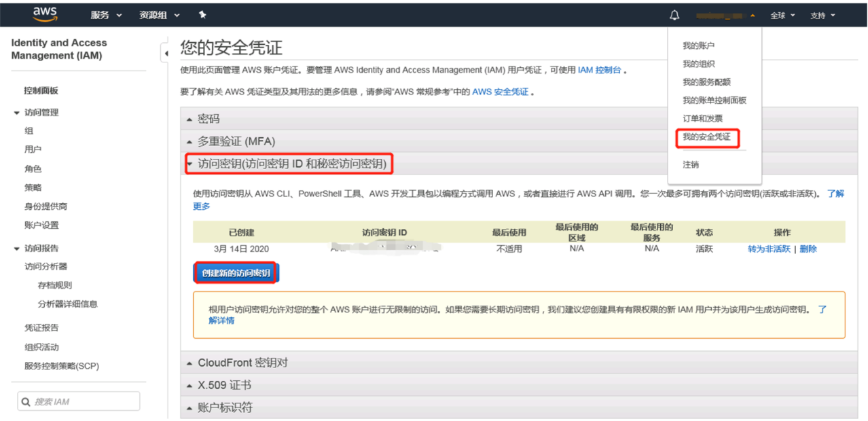Screen dimensions: 868x421
Task: Collapse the 访问报告 sidebar group
Action: [37, 249]
